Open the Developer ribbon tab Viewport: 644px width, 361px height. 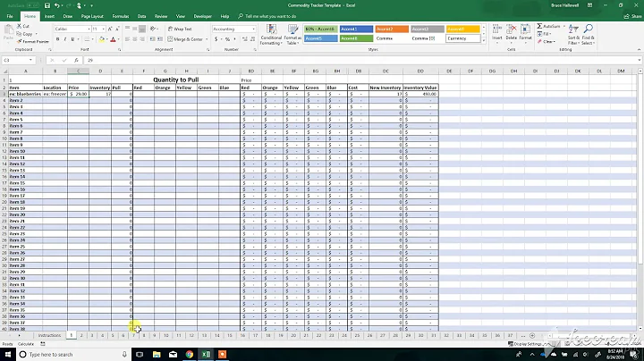[202, 16]
